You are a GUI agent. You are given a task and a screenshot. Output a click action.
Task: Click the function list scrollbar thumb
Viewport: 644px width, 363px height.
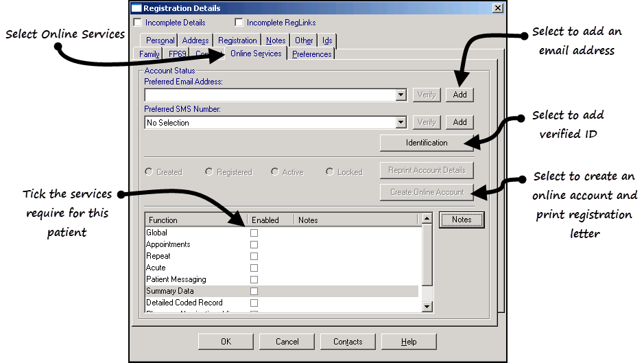(x=427, y=255)
